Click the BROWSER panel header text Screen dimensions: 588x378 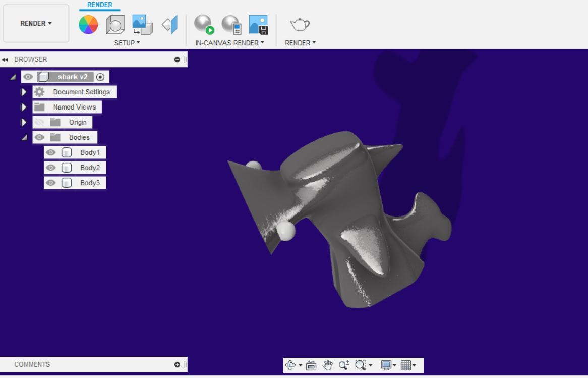coord(31,60)
